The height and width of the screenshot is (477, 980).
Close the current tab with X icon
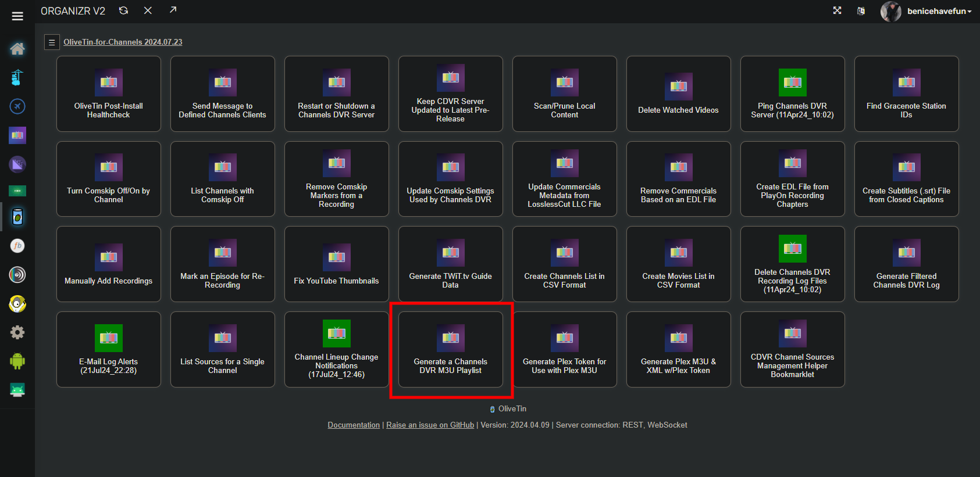148,10
